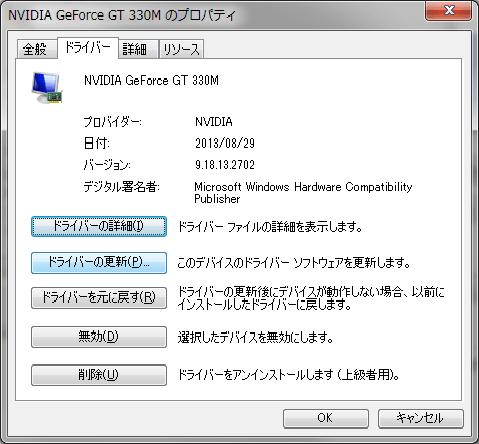Click the version value 9.18.13.2702
The height and width of the screenshot is (444, 479).
pos(225,165)
